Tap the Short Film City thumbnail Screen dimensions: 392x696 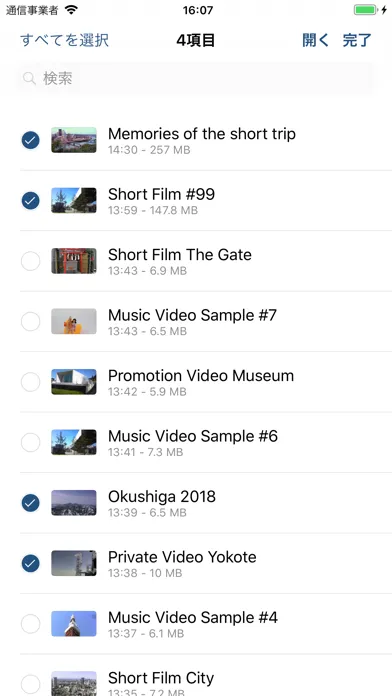click(x=74, y=683)
